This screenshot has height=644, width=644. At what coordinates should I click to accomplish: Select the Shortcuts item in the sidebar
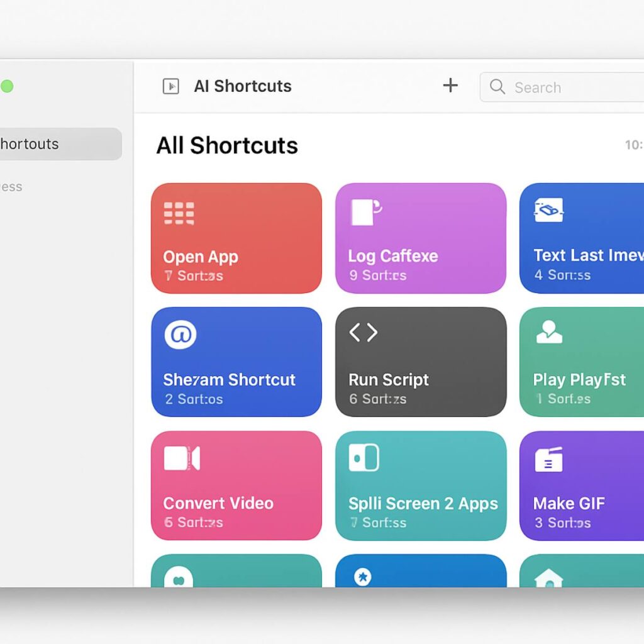60,144
